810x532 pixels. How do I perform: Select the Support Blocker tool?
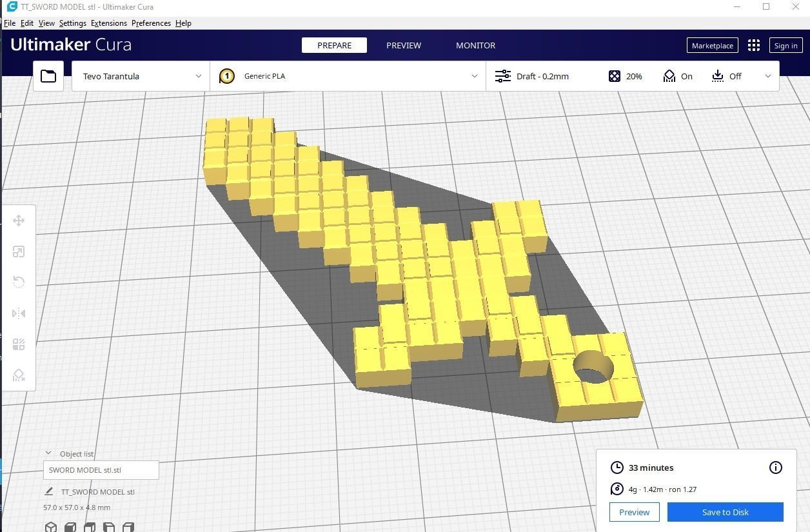pos(19,375)
